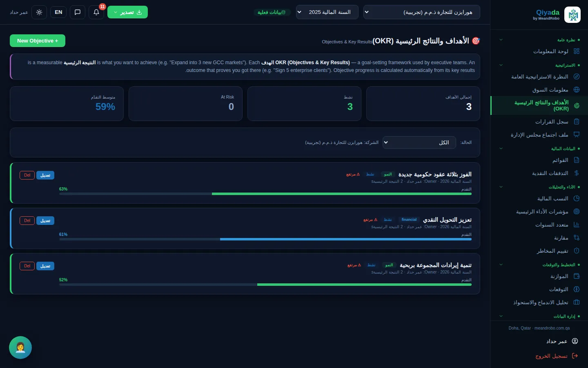The image size is (588, 368).
Task: Click the icon beside التوقعات in sidebar
Action: [577, 289]
